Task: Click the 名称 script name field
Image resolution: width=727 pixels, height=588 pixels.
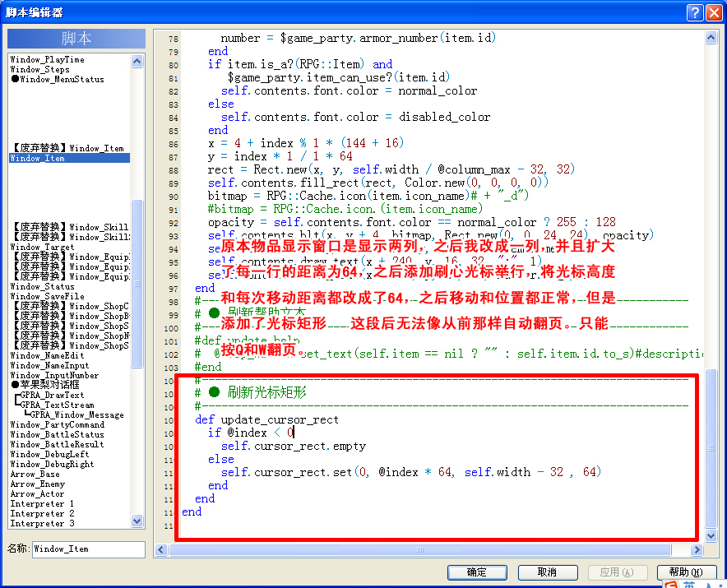Action: (89, 549)
